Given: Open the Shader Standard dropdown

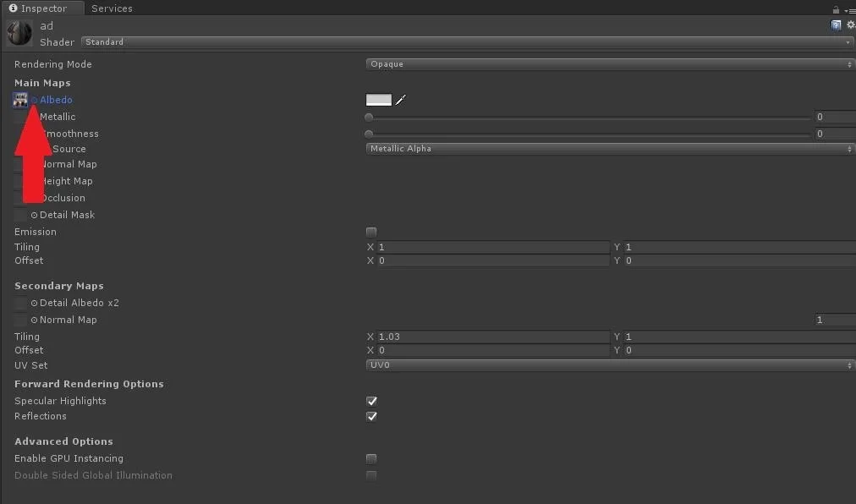Looking at the screenshot, I should (x=467, y=42).
